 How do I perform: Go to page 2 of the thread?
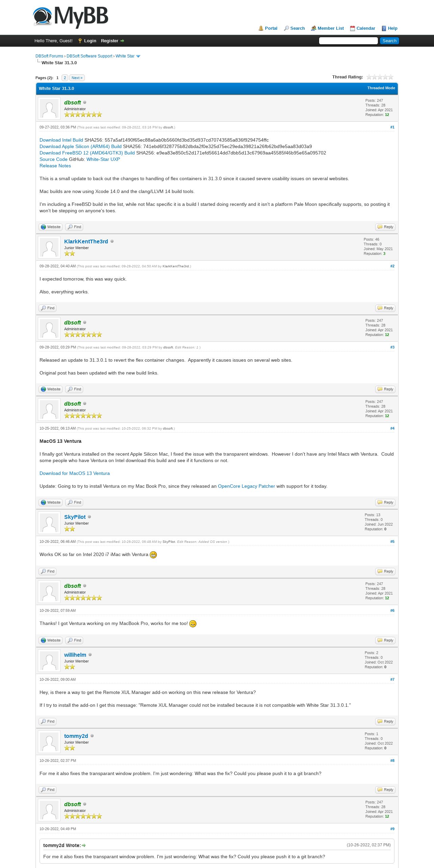tap(65, 78)
